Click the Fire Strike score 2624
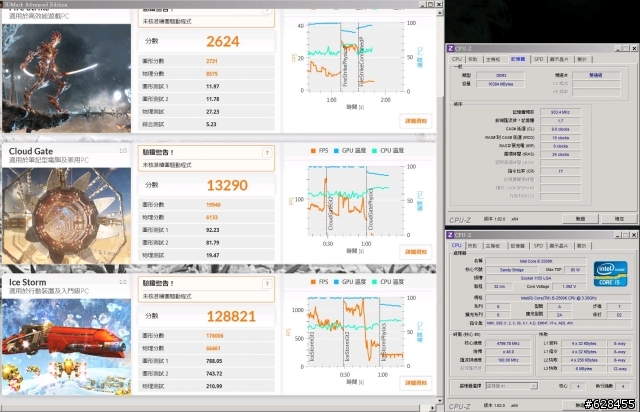640x412 pixels. pyautogui.click(x=222, y=41)
